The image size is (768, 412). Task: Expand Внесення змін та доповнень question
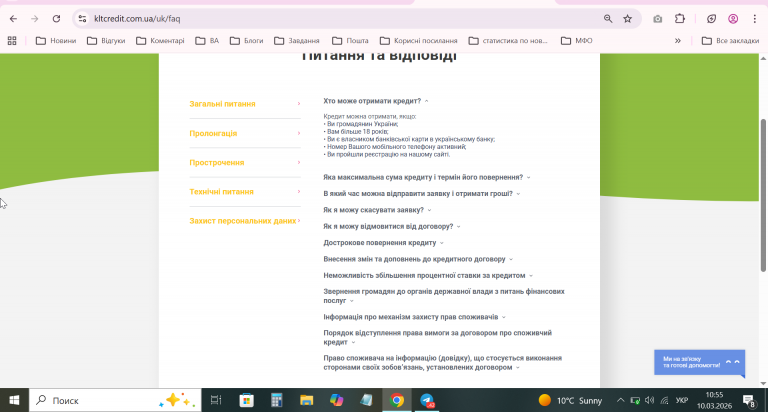click(418, 259)
